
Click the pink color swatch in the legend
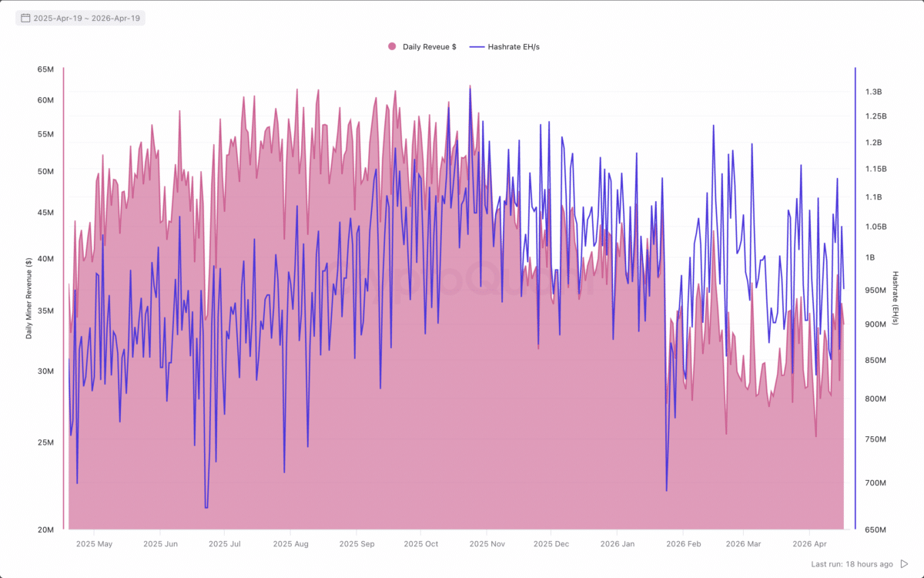point(391,46)
